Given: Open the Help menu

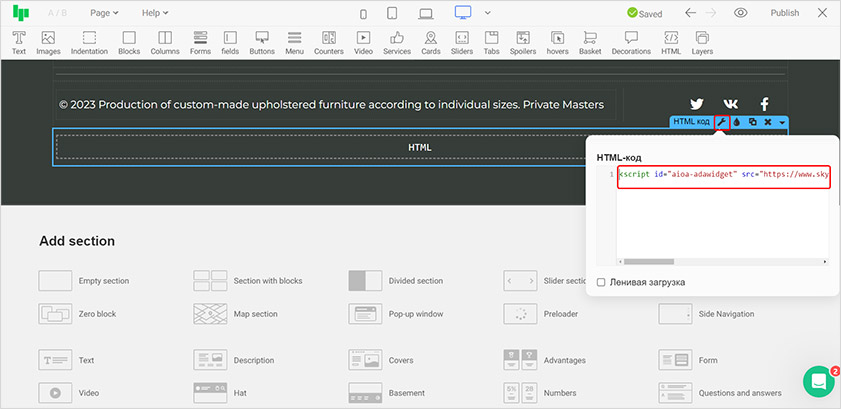Looking at the screenshot, I should click(155, 13).
